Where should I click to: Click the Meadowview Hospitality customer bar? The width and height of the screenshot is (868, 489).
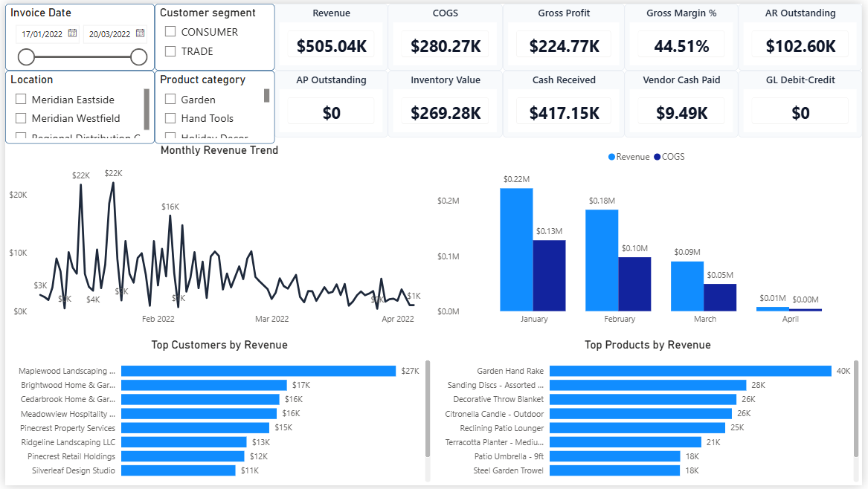point(199,413)
